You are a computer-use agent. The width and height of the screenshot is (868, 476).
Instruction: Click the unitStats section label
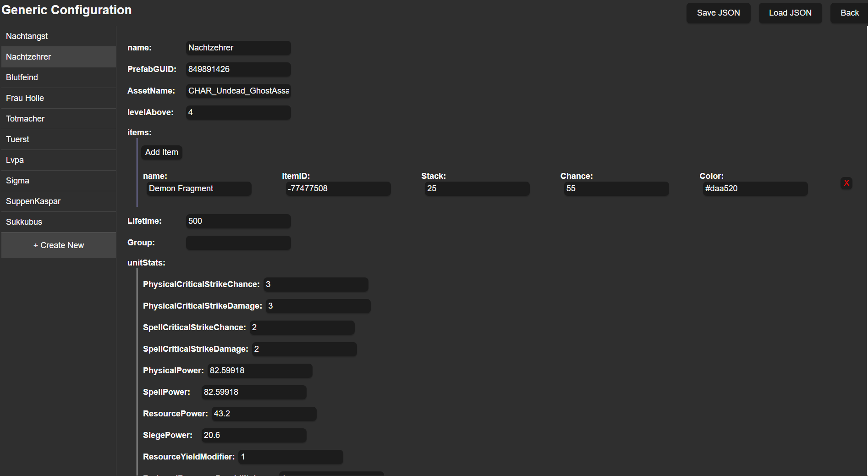tap(146, 263)
